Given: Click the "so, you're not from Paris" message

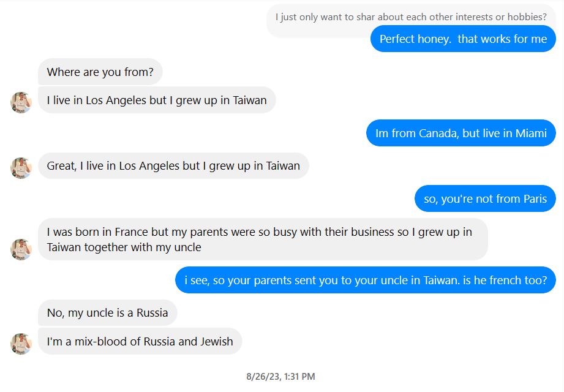Looking at the screenshot, I should click(x=485, y=199).
